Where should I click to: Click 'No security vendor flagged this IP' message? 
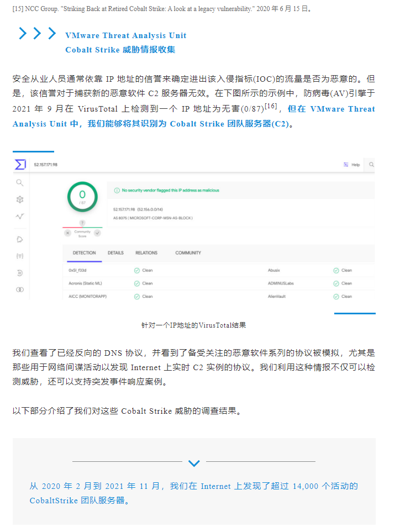(170, 191)
